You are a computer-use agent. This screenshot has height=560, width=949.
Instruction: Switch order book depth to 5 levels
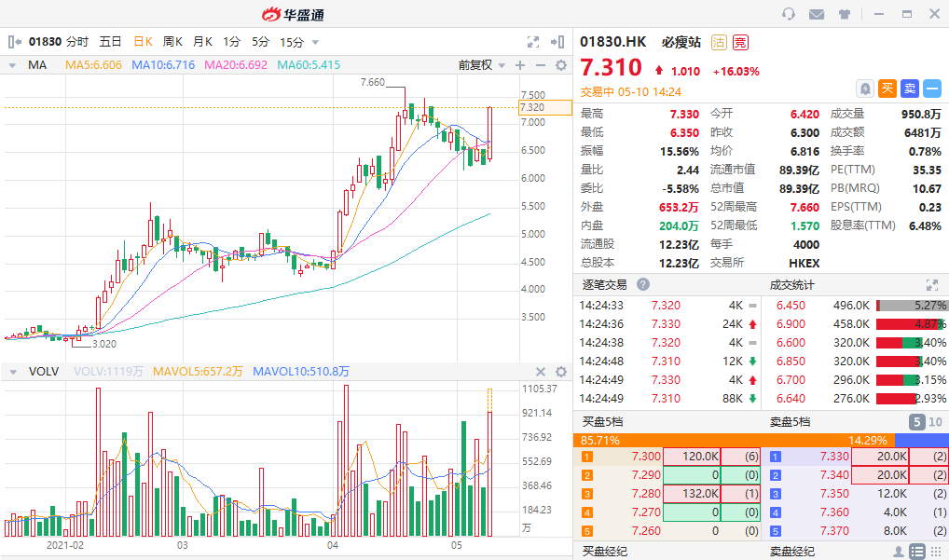coord(917,422)
